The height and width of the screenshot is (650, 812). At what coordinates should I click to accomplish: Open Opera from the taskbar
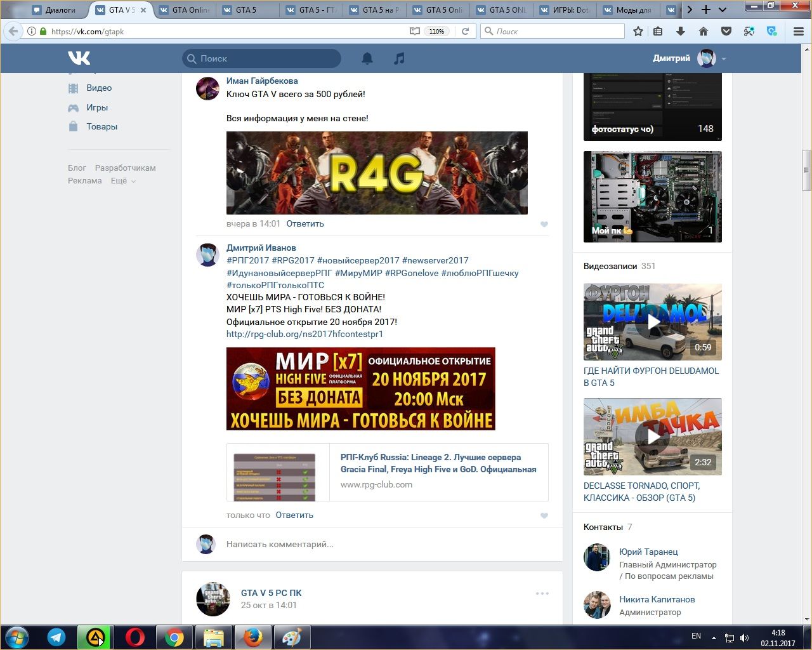(x=134, y=637)
